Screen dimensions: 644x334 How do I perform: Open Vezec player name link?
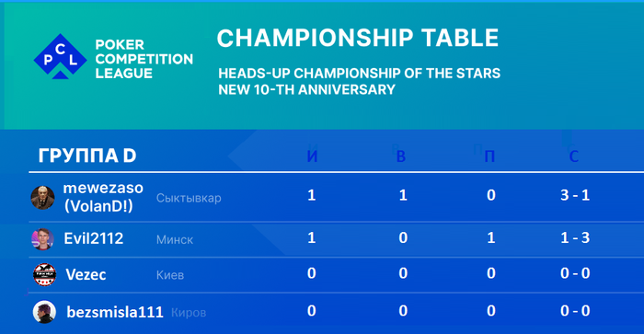click(86, 274)
